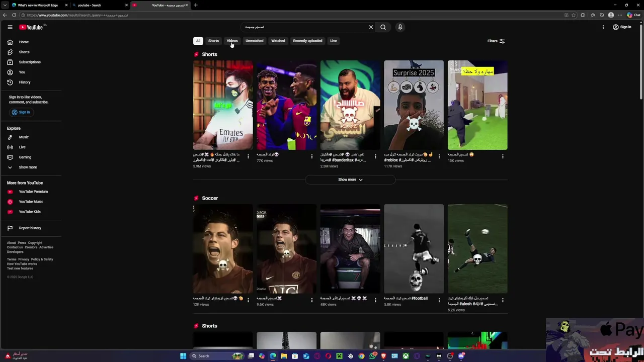Reload the page with refresh icon

(x=14, y=15)
